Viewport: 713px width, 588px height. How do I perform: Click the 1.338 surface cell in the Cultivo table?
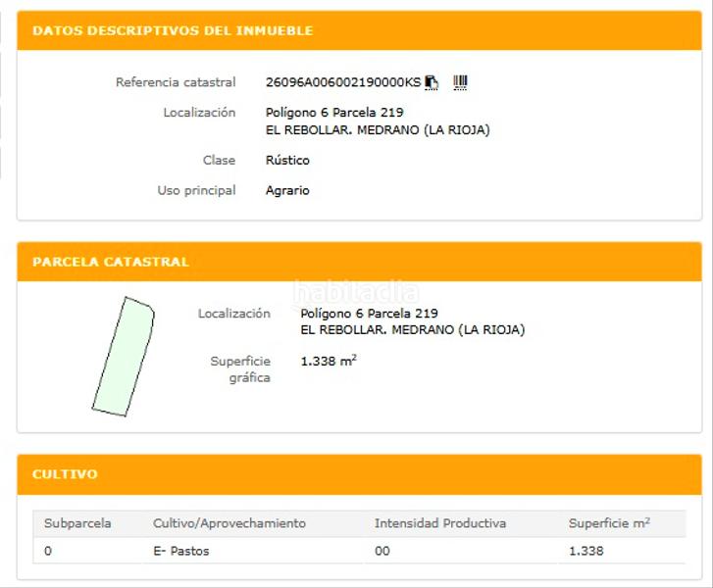586,551
